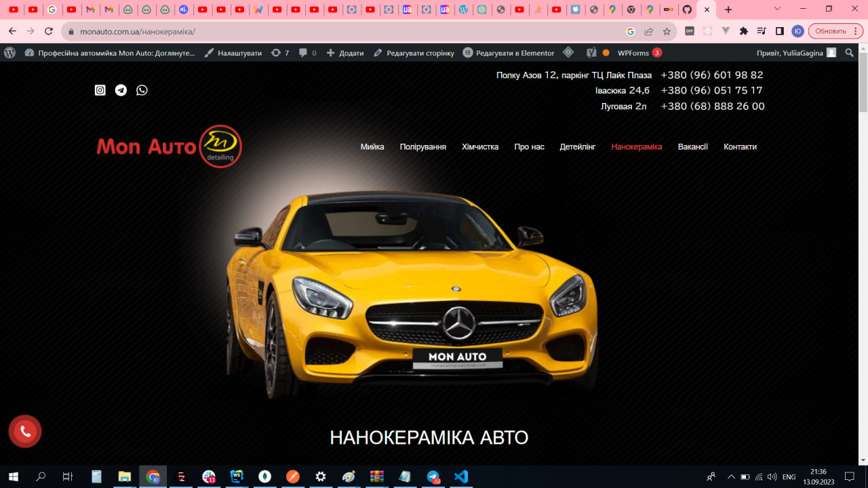Open the Instagram social link
The width and height of the screenshot is (868, 488).
click(100, 90)
